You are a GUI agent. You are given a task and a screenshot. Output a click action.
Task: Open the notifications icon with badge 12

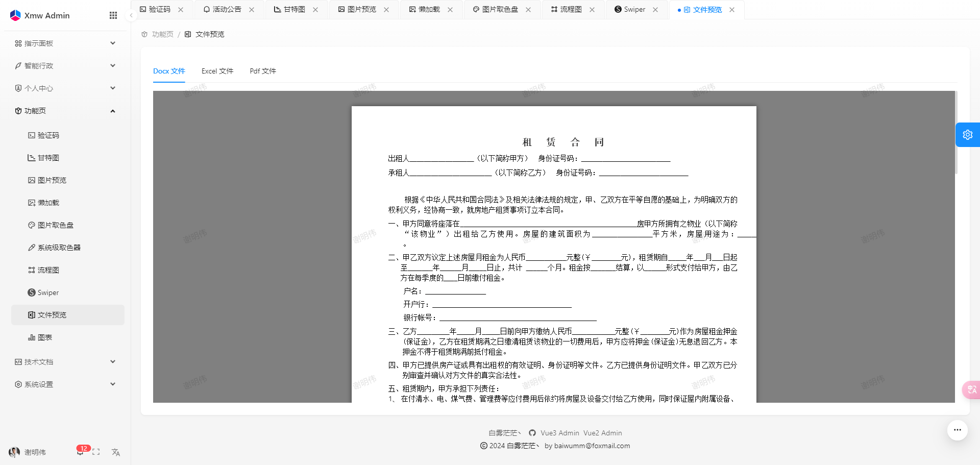click(x=81, y=451)
